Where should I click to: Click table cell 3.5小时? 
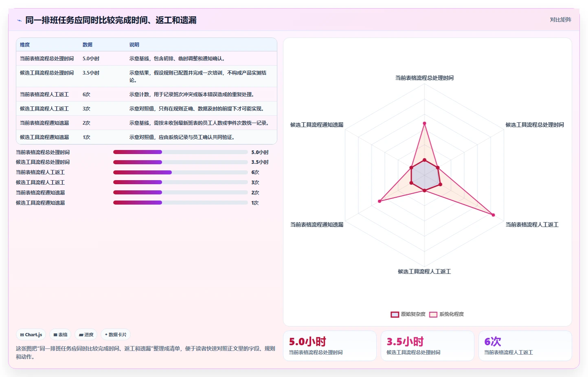91,73
